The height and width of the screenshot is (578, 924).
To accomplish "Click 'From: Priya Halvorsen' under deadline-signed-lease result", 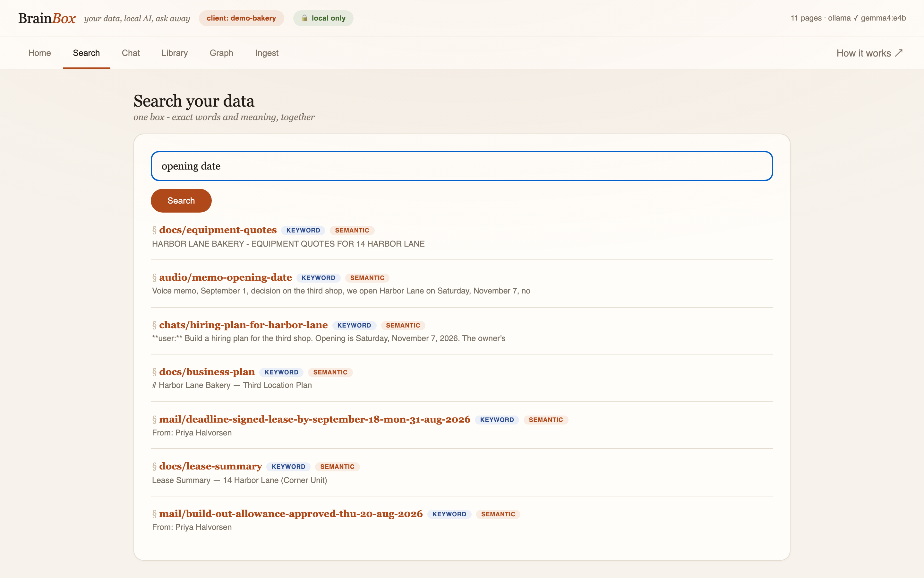I will tap(192, 433).
